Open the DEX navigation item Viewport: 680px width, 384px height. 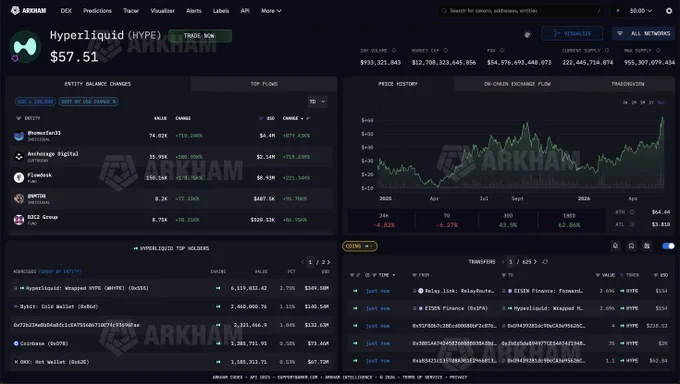(66, 11)
